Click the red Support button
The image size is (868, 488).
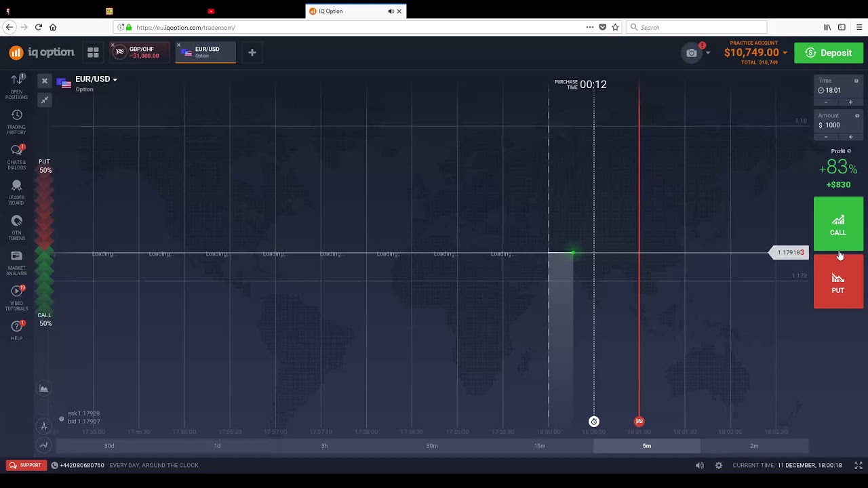tap(25, 465)
